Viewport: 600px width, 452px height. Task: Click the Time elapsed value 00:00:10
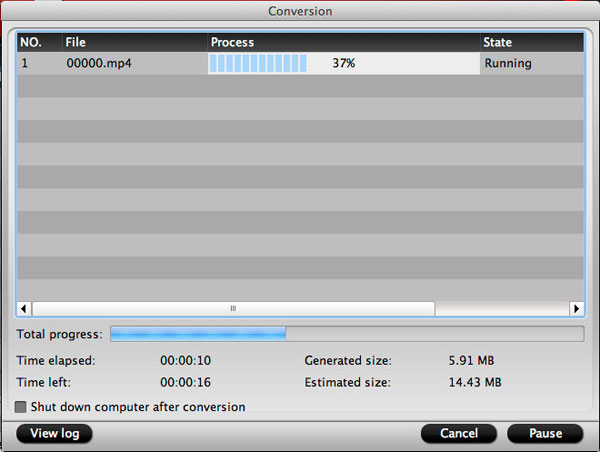click(185, 360)
